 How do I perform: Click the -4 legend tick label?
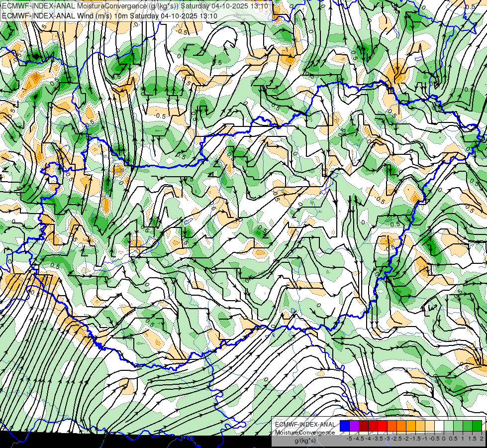368,439
